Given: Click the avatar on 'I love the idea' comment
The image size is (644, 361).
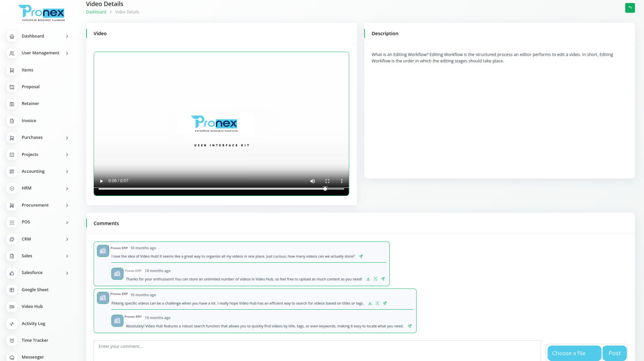Looking at the screenshot, I should (103, 251).
